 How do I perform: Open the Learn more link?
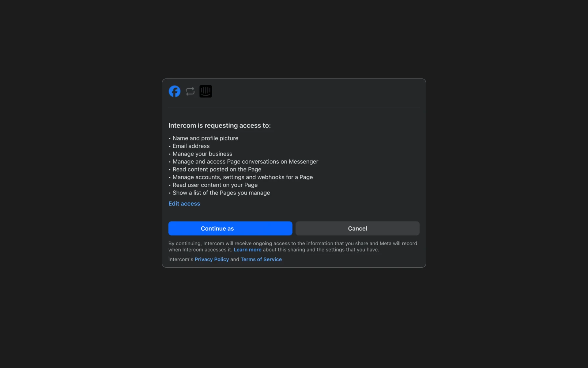point(247,250)
